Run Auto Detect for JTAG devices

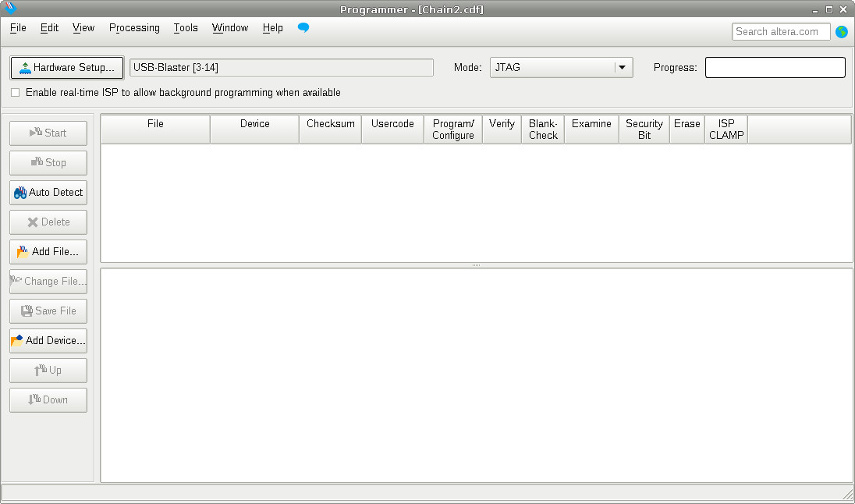pyautogui.click(x=48, y=193)
